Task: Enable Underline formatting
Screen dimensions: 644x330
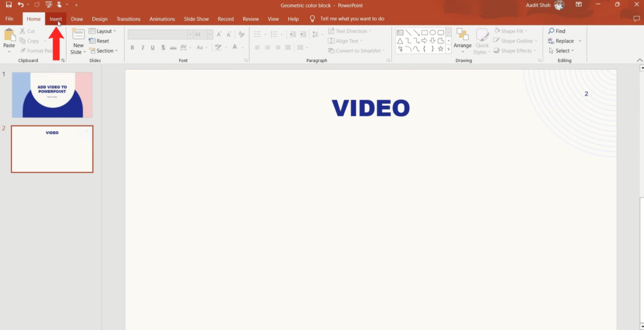Action: (153, 48)
